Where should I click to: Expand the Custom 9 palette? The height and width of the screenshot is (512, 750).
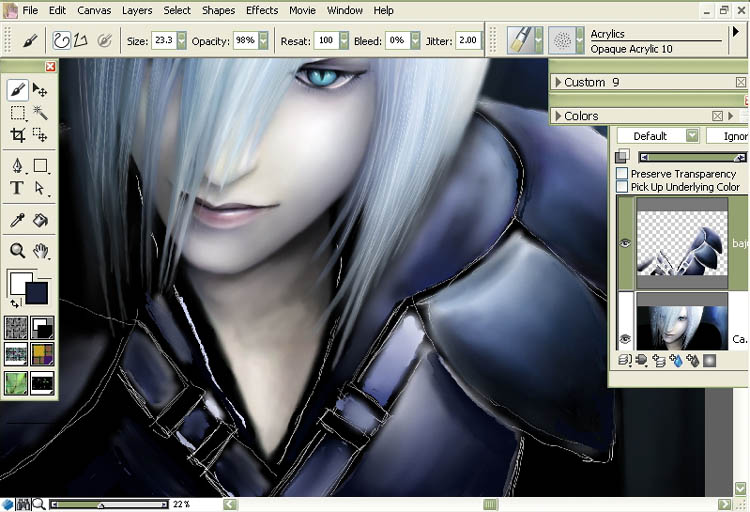pos(558,82)
